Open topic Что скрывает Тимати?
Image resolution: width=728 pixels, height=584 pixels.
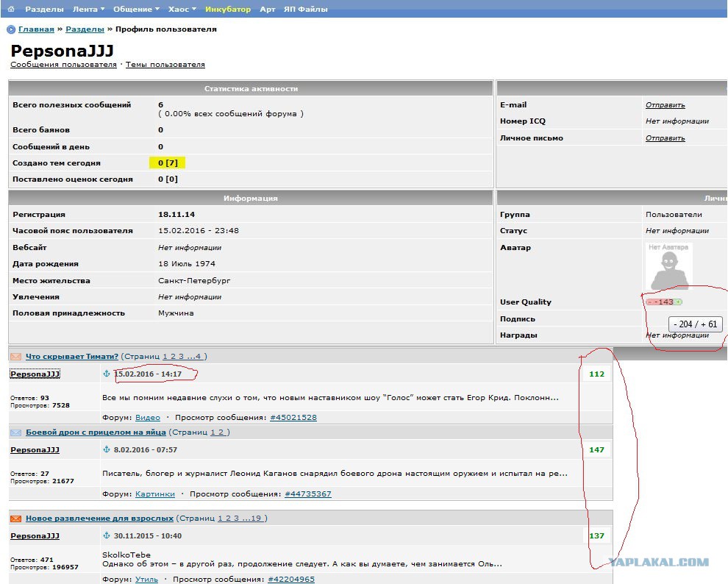72,357
